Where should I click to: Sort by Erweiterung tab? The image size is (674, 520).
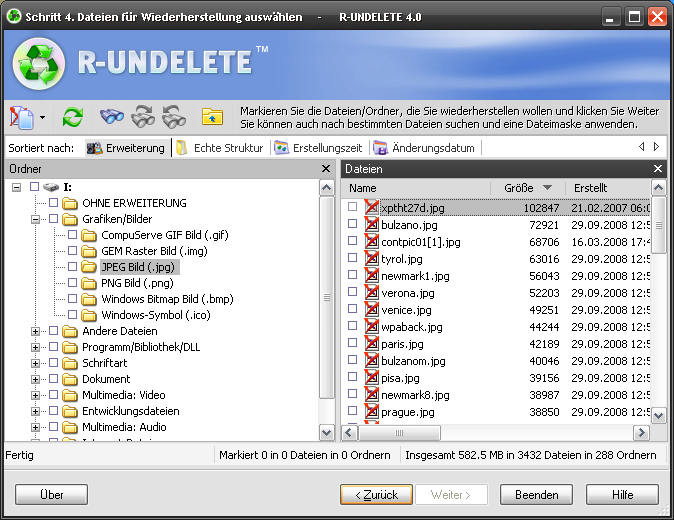tap(126, 148)
